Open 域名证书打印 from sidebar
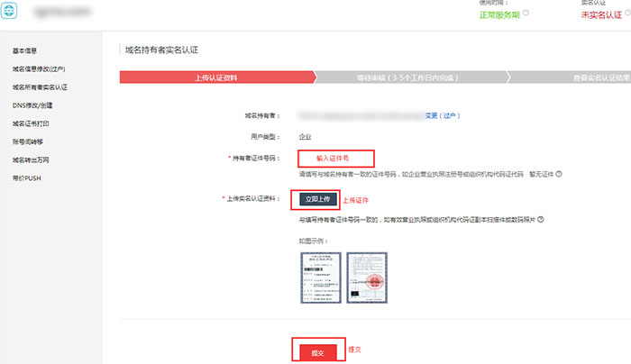This screenshot has width=631, height=364. point(32,123)
